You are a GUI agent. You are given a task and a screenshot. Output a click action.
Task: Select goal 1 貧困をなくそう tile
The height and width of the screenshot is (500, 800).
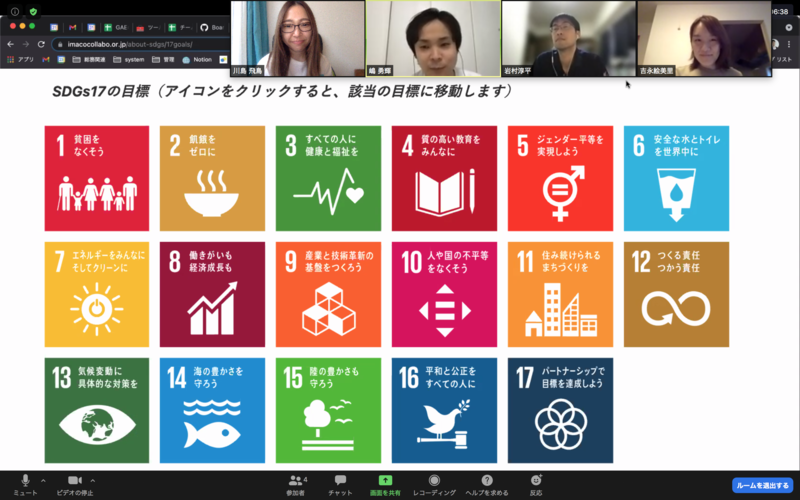tap(97, 179)
